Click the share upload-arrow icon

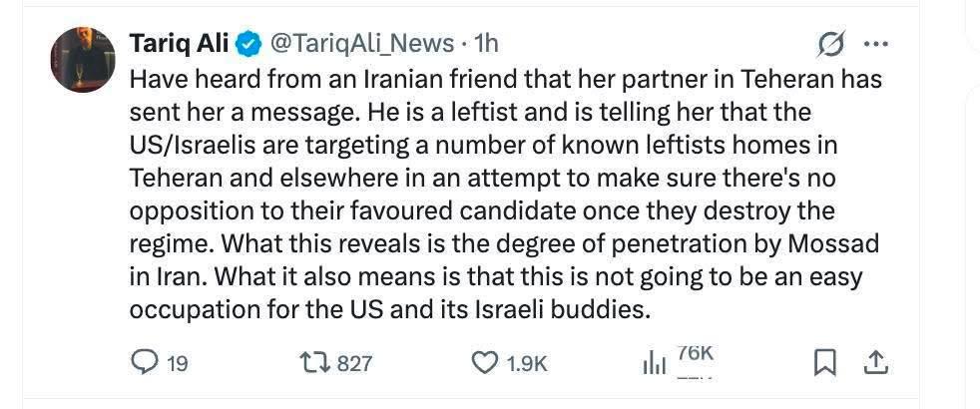875,363
